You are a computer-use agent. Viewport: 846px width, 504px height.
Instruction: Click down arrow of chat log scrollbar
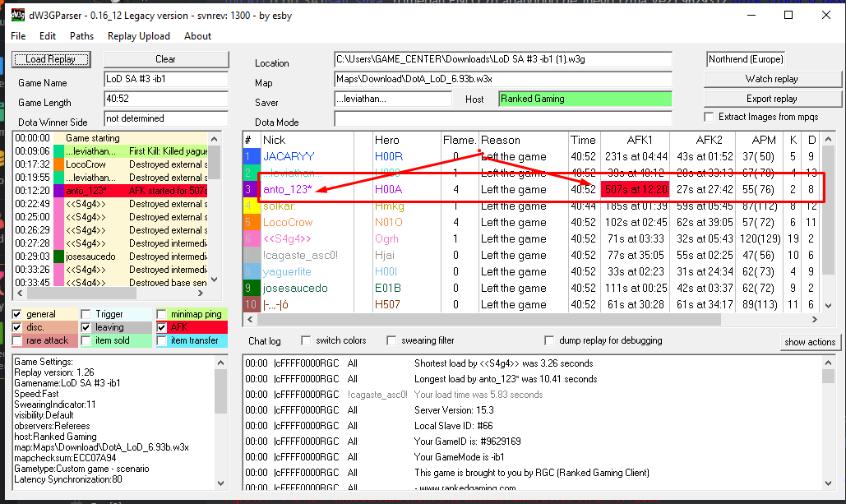click(828, 483)
